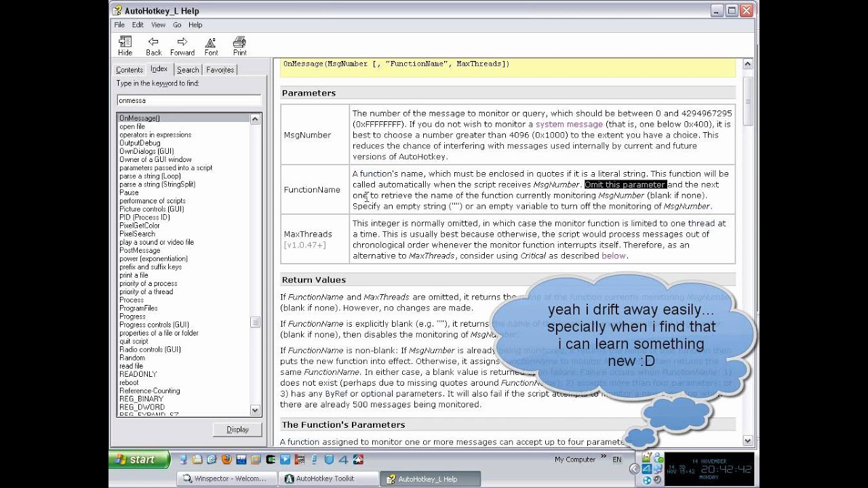Viewport: 868px width, 488px height.
Task: Select 'Random' in the index list
Action: pos(132,358)
